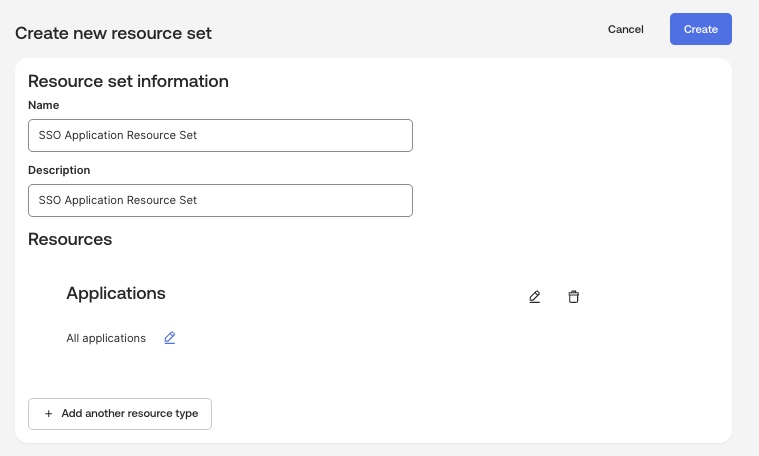Click the "Resource set information" heading
The width and height of the screenshot is (759, 456).
click(128, 81)
